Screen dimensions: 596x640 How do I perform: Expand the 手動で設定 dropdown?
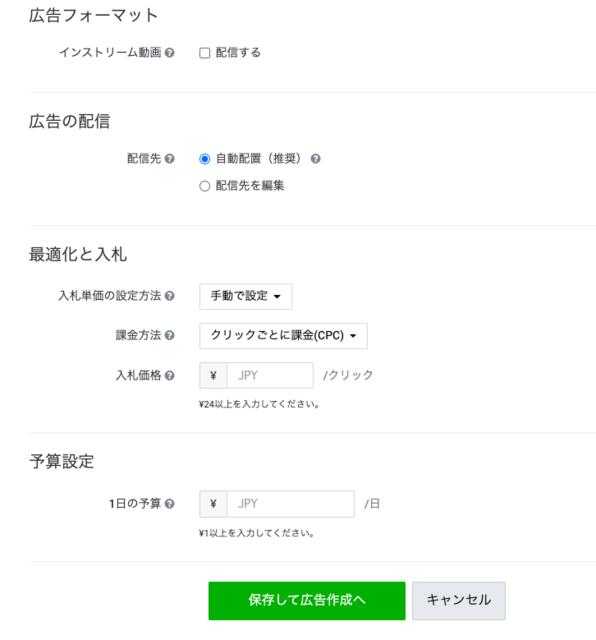point(245,296)
